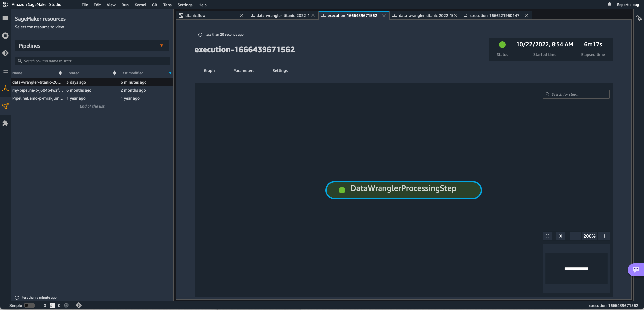
Task: Click the kernel icon in the status bar
Action: pos(66,305)
